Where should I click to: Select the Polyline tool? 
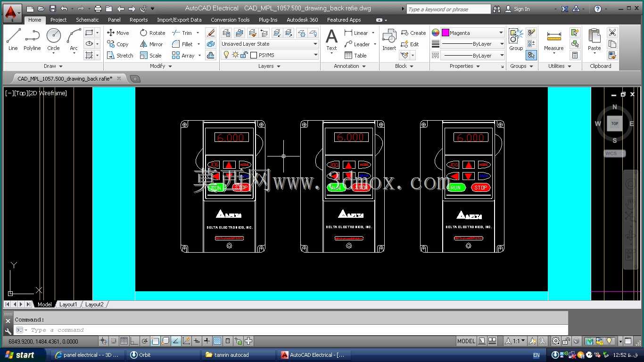tap(32, 39)
